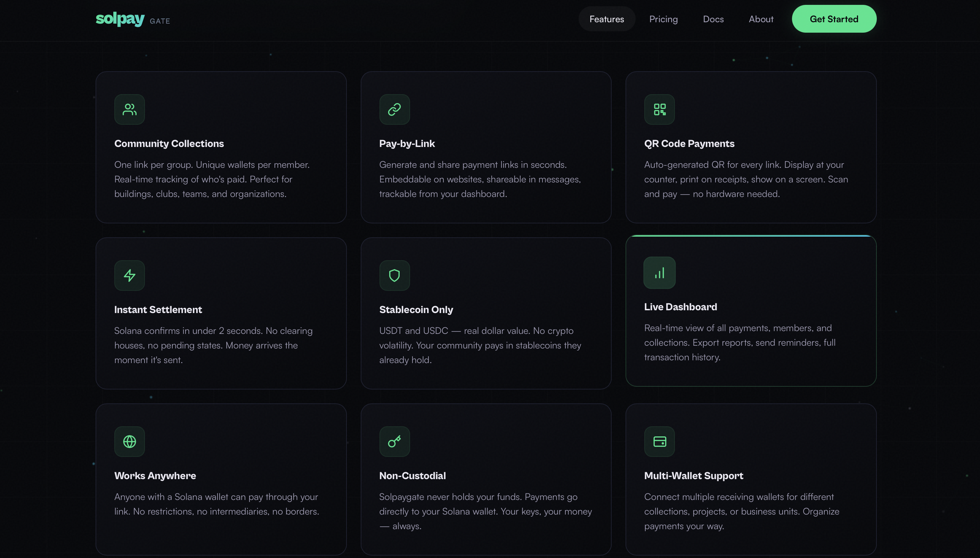This screenshot has height=558, width=980.
Task: Click the QR Code Payments icon
Action: (x=659, y=109)
